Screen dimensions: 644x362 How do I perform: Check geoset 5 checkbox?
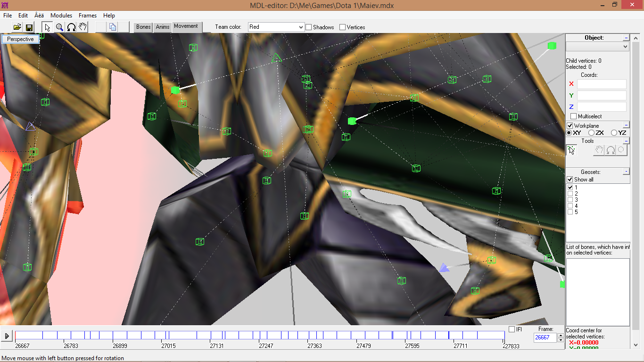point(570,212)
